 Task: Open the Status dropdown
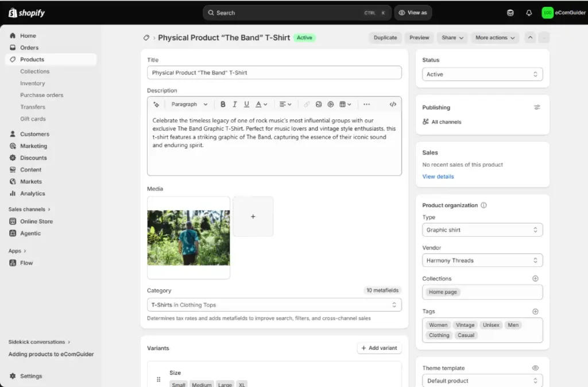[x=482, y=74]
